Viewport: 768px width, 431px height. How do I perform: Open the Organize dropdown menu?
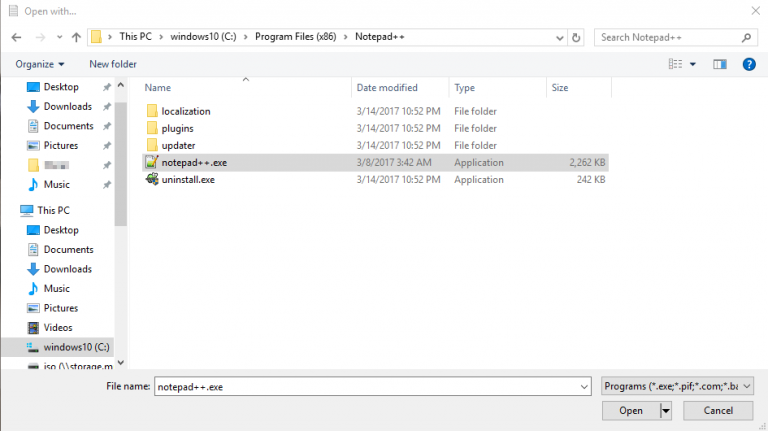click(x=38, y=64)
